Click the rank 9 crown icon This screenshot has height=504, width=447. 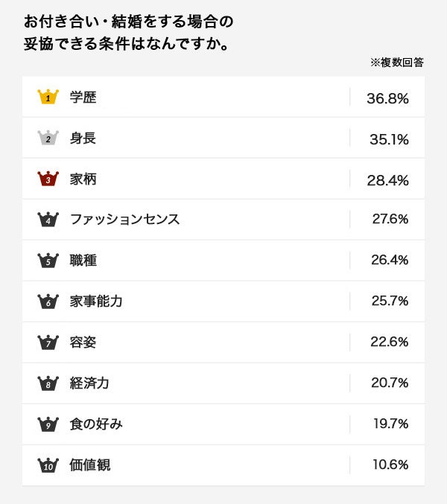point(48,424)
